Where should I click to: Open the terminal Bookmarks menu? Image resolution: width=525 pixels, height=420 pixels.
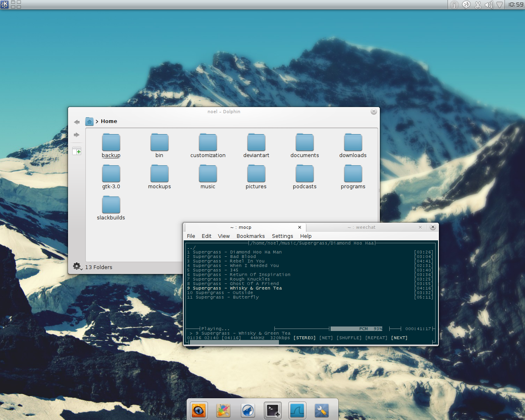pyautogui.click(x=251, y=236)
